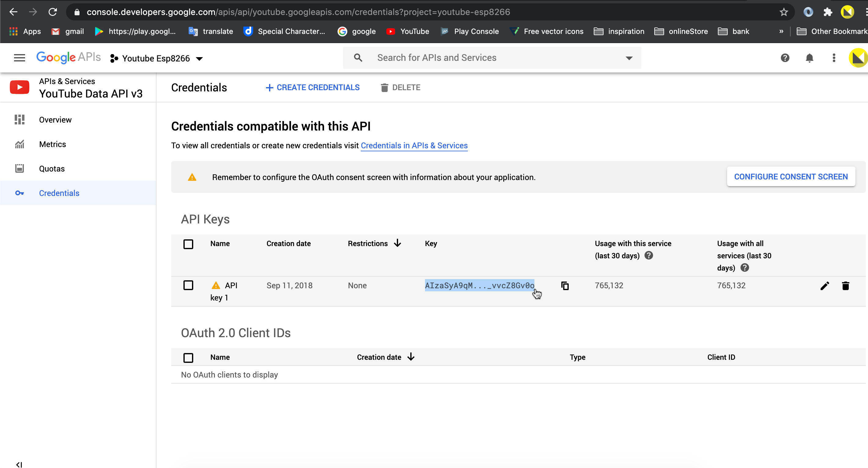
Task: Sort API keys by Restrictions arrow
Action: [x=397, y=243]
